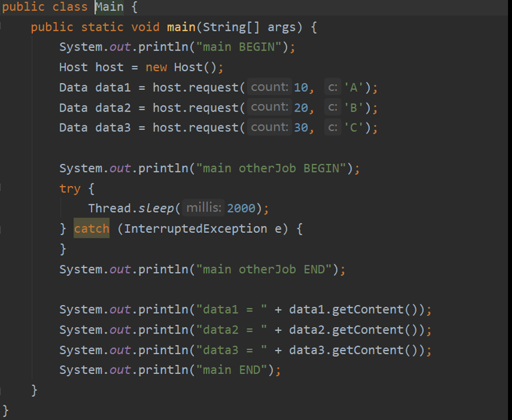Click the "main otherJob BEGIN" string
The width and height of the screenshot is (512, 420).
[271, 168]
